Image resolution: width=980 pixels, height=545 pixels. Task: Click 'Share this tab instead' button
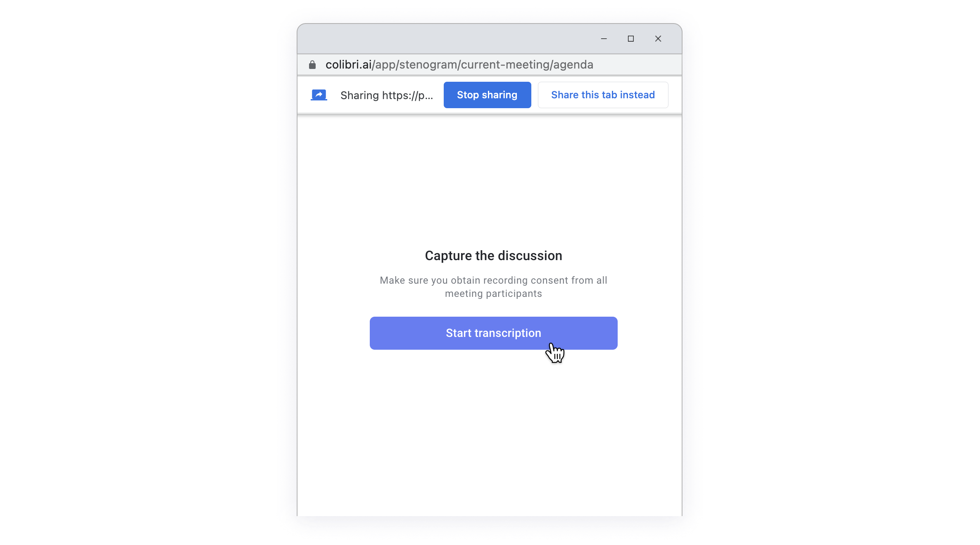click(x=603, y=95)
